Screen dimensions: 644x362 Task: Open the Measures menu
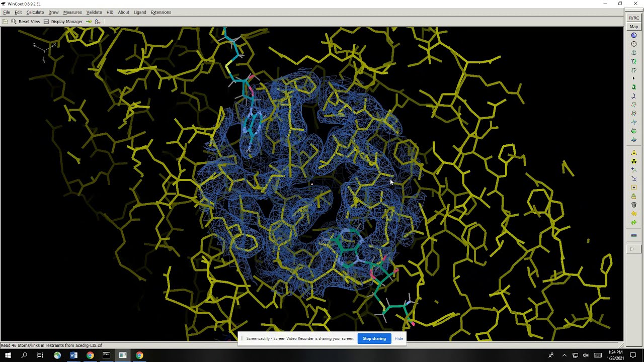tap(72, 12)
